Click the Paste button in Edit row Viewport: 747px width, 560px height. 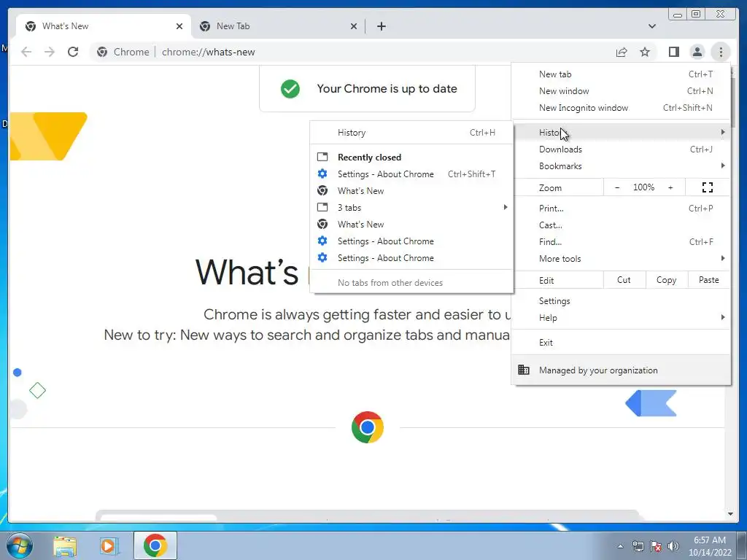point(709,280)
